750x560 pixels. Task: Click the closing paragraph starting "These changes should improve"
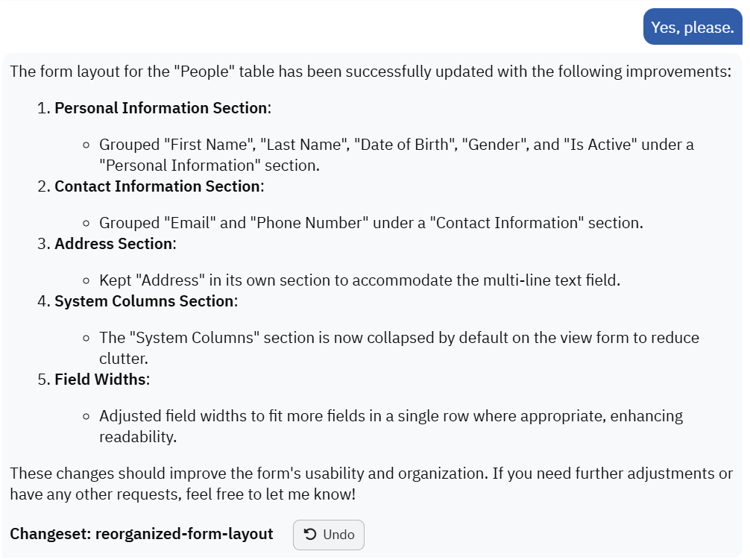371,483
